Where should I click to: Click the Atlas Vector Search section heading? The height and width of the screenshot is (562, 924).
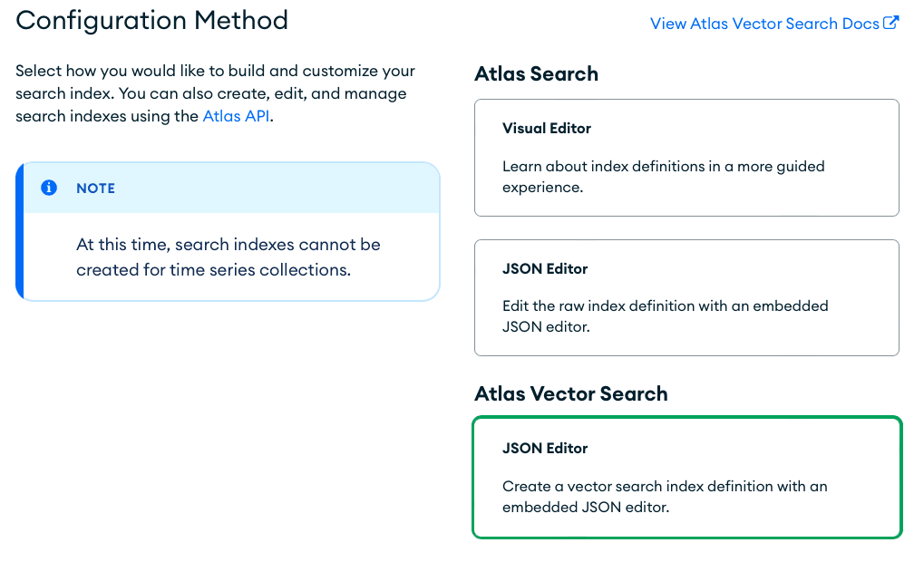[570, 393]
